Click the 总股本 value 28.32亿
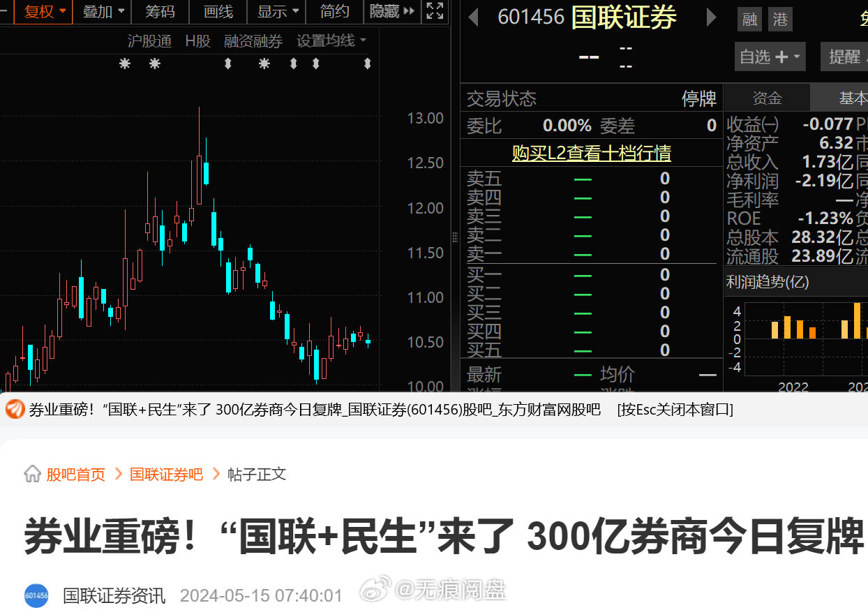Screen dimensions: 868x610 click(x=823, y=237)
